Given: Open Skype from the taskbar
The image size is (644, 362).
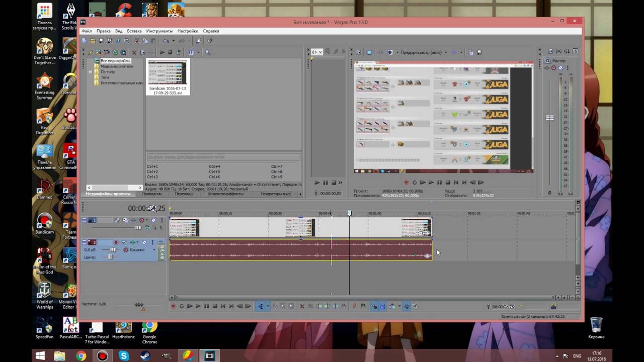Looking at the screenshot, I should coord(124,356).
